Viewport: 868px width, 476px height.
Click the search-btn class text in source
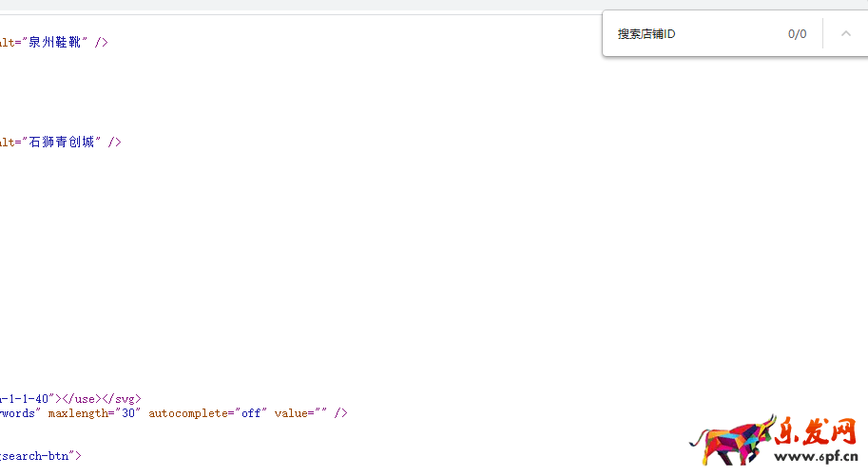pyautogui.click(x=36, y=456)
